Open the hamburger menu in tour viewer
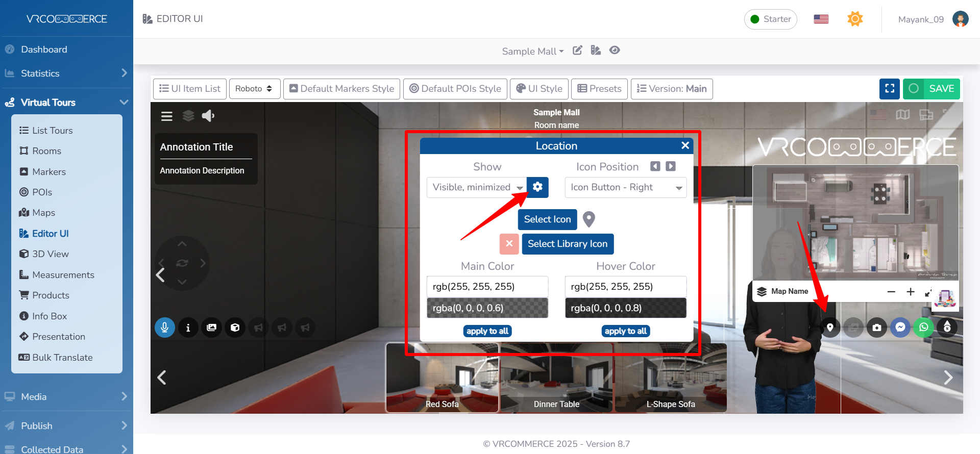Image resolution: width=980 pixels, height=454 pixels. tap(167, 116)
